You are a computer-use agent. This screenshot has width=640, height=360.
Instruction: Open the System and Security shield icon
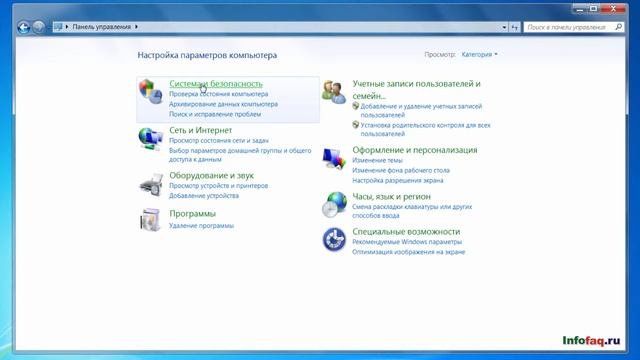pyautogui.click(x=151, y=91)
